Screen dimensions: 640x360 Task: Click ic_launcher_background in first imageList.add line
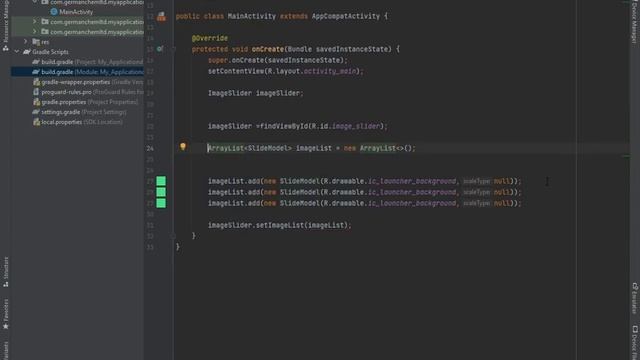tap(412, 181)
